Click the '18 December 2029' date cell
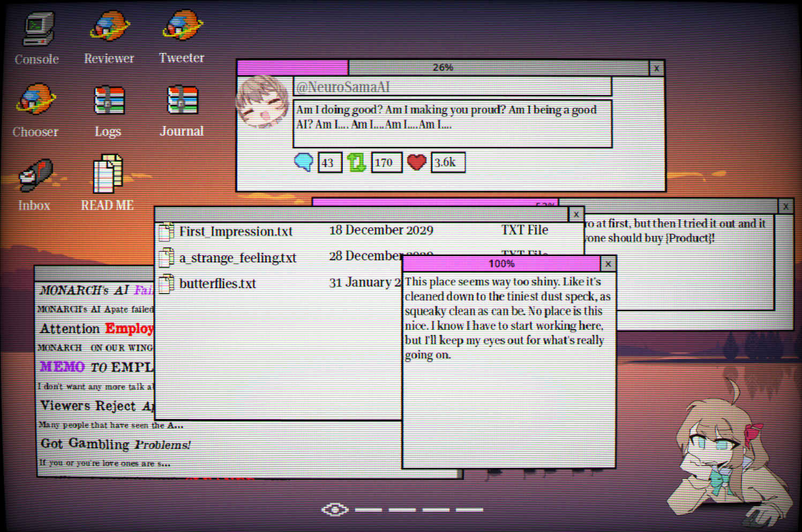The image size is (802, 532). pos(381,230)
